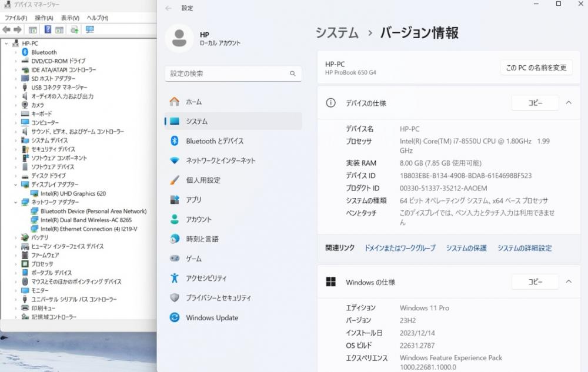
Task: Collapse the ネットワーク アダプター tree node
Action: [x=16, y=202]
